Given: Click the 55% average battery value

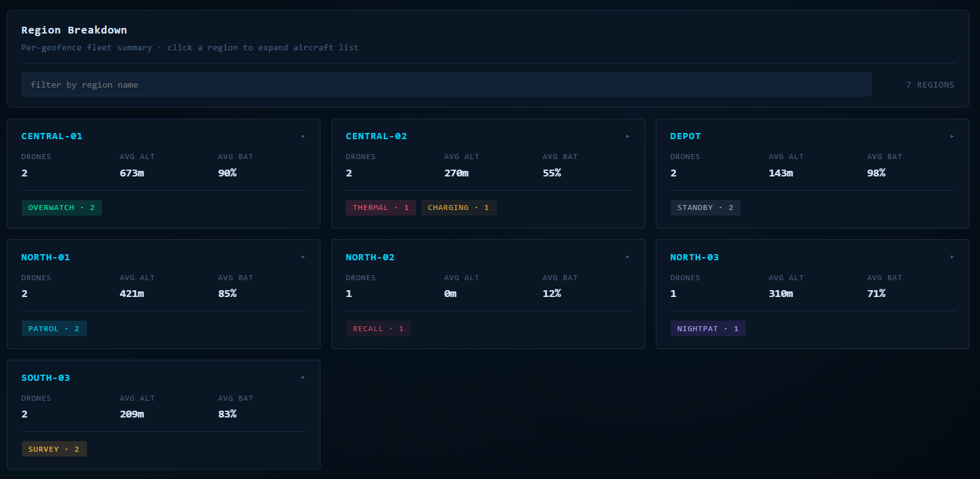Looking at the screenshot, I should (x=551, y=173).
